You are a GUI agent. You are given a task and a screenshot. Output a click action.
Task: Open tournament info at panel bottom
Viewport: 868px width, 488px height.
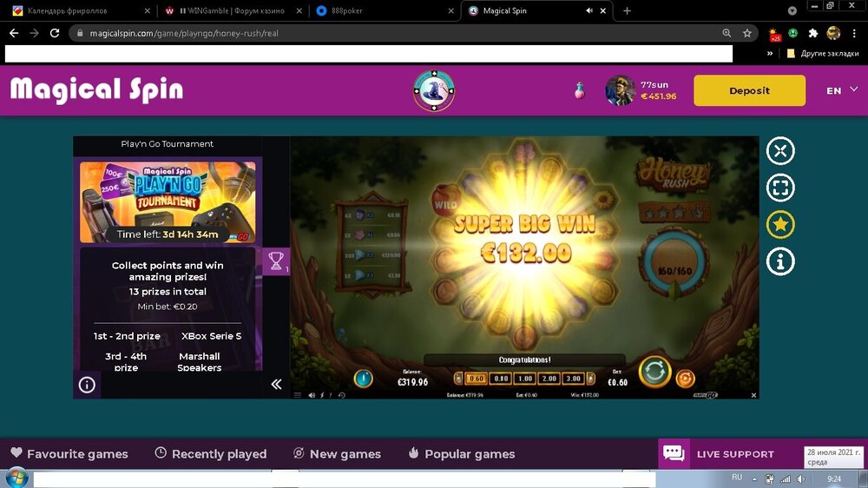point(87,385)
